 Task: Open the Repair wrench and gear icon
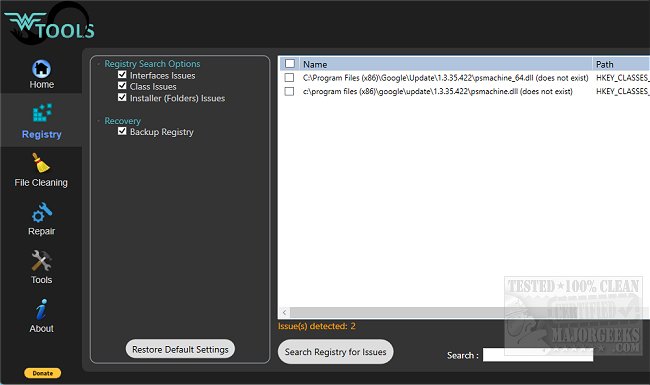click(42, 213)
